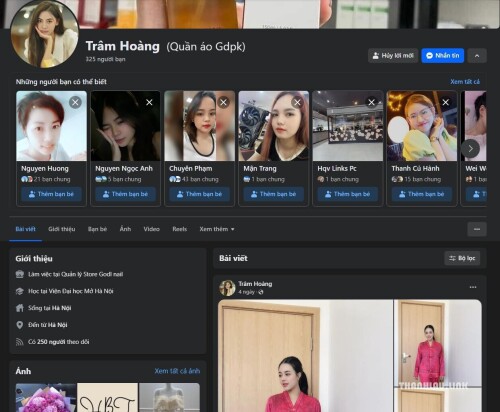This screenshot has width=500, height=412.
Task: Collapse the suggestions using the chevron button
Action: point(477,56)
